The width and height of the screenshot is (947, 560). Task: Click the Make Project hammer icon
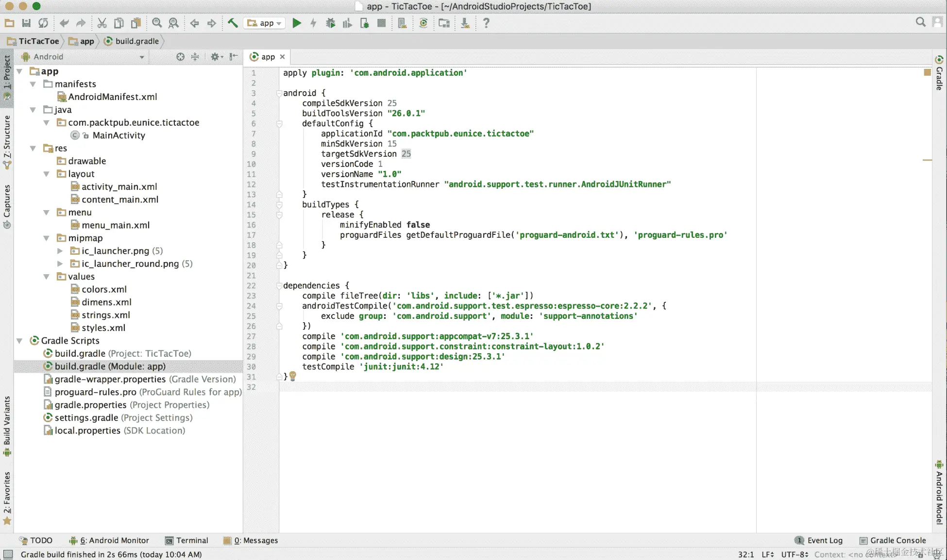[233, 23]
